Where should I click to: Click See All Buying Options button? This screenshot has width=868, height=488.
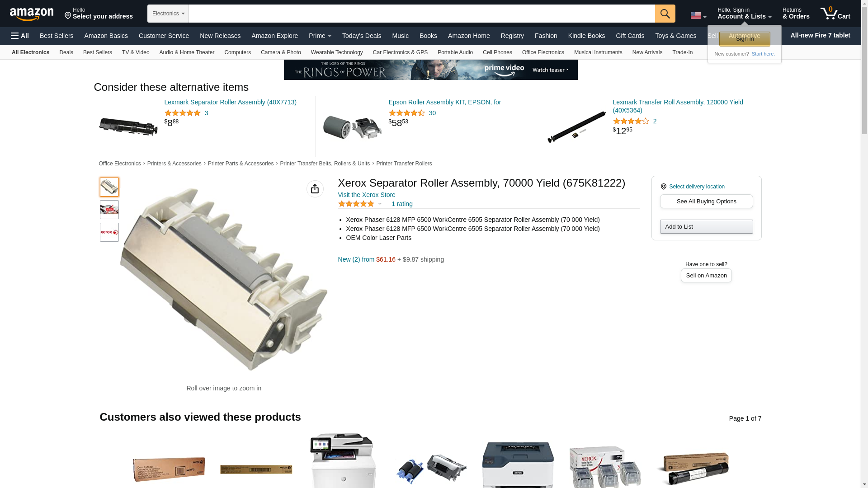pos(706,202)
